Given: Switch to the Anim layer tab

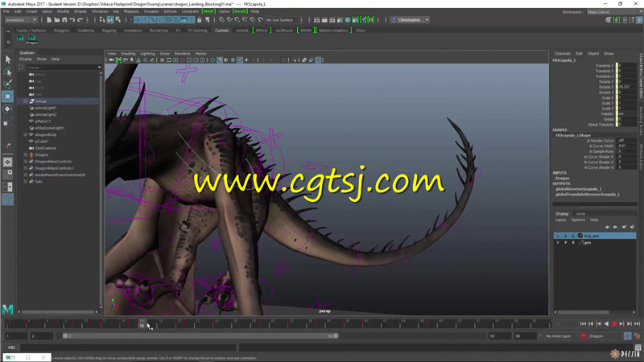Looking at the screenshot, I should point(580,214).
